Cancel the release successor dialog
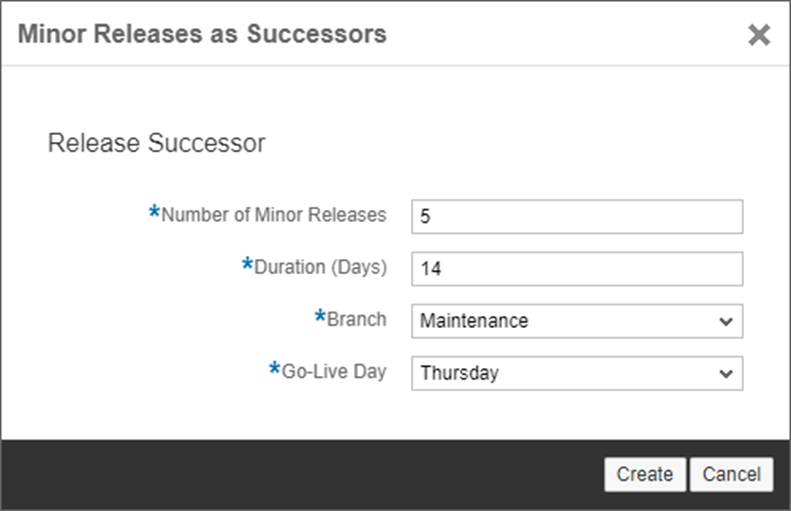 point(731,474)
